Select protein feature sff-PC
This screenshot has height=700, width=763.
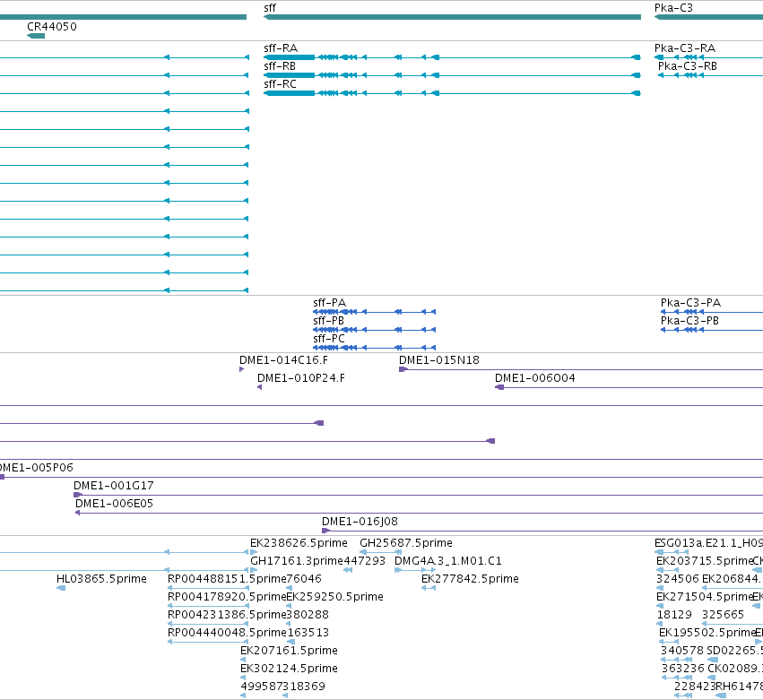(x=374, y=348)
